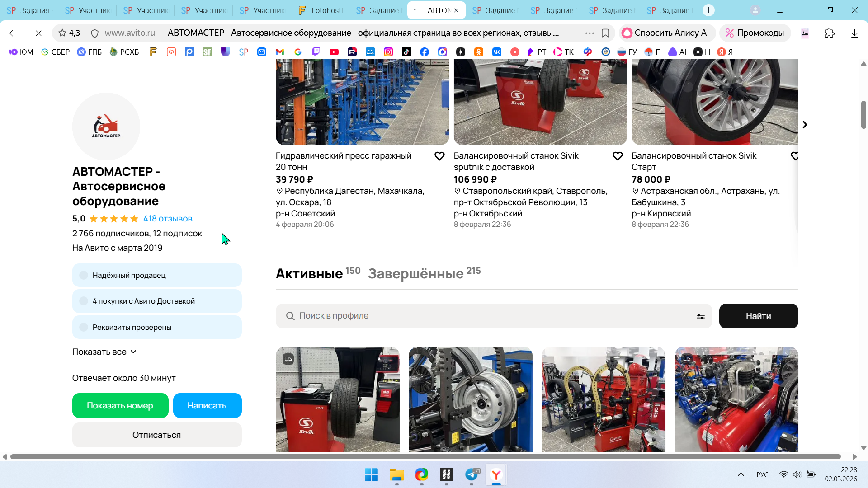The width and height of the screenshot is (868, 488).
Task: Select the Fotohosting browser tab
Action: click(321, 10)
